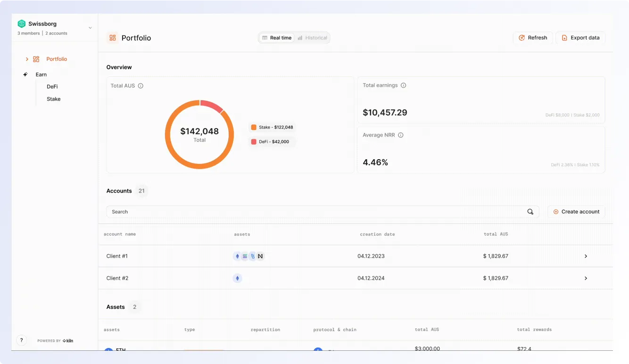
Task: Click the 4.46% average NRR value
Action: [x=375, y=162]
